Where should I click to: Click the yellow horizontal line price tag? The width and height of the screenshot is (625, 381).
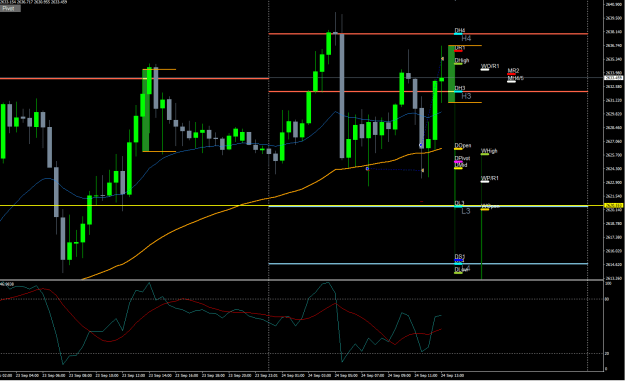coord(614,206)
